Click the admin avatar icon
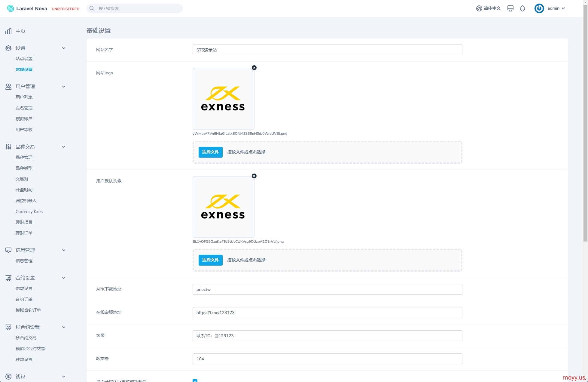 539,8
